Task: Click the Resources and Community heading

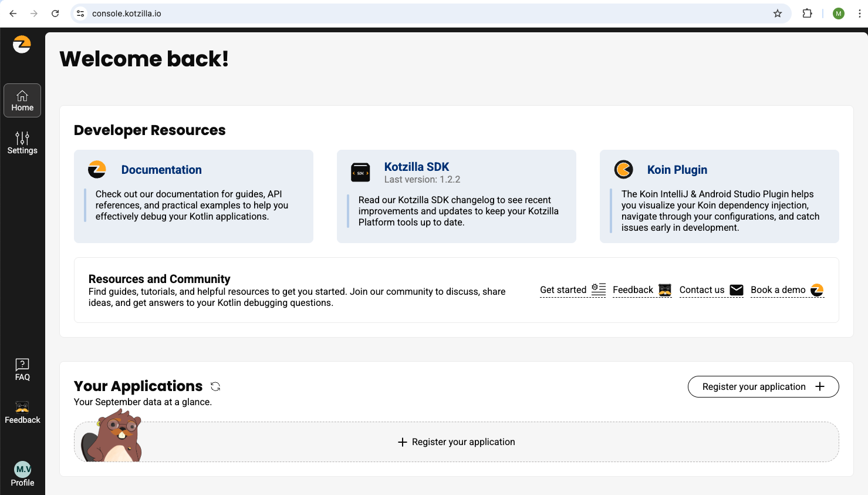Action: (x=159, y=279)
